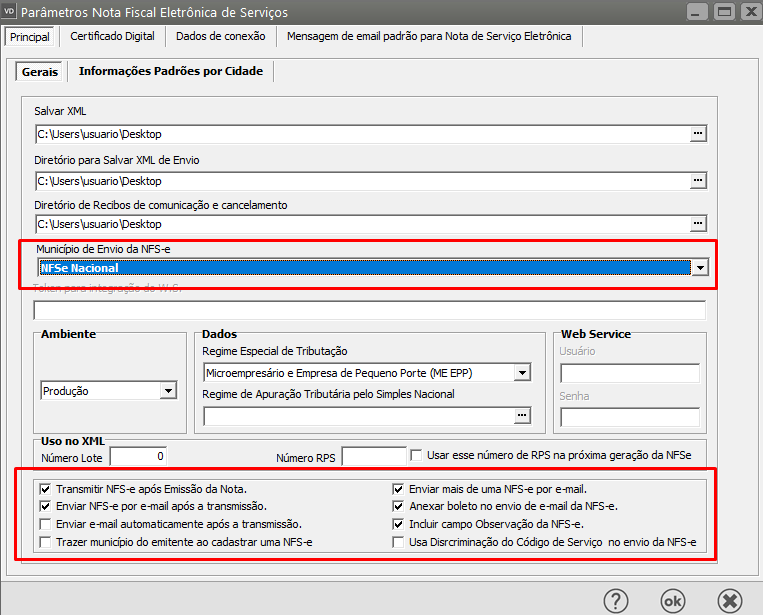Maximize the Parâmetros window
Screen dimensions: 763x615
(725, 12)
